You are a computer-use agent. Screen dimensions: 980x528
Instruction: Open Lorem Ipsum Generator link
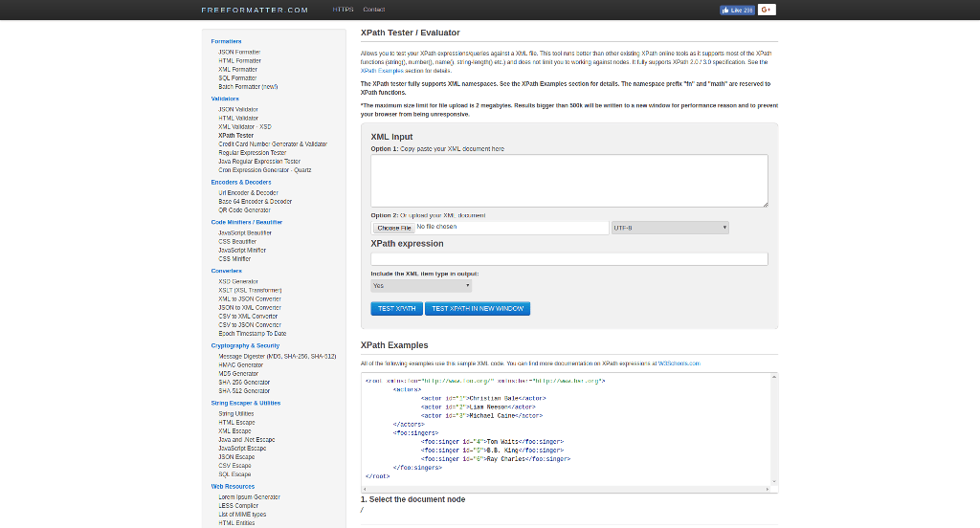coord(250,498)
